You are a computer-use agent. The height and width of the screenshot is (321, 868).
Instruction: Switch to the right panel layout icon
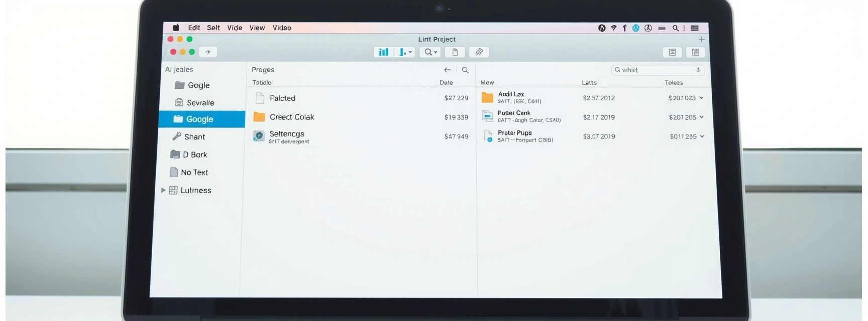click(x=696, y=52)
